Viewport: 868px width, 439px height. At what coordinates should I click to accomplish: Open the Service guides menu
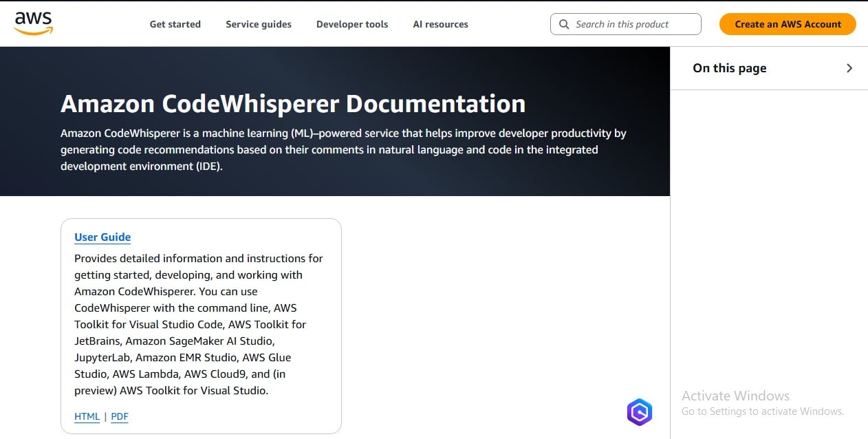[258, 24]
